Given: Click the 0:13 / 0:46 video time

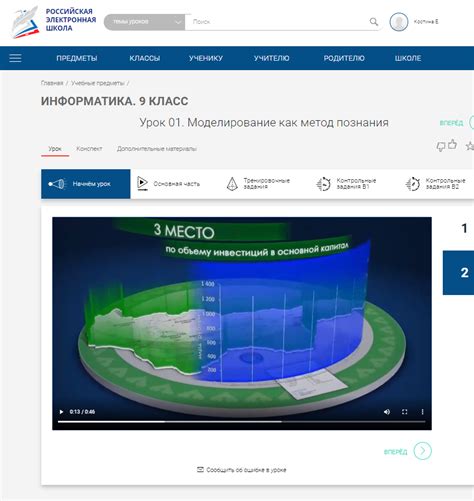Looking at the screenshot, I should [82, 412].
